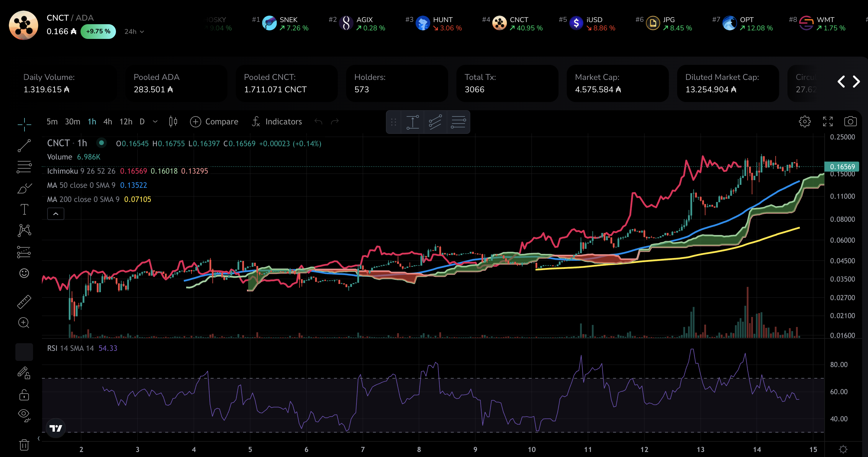Select the 30m timeframe

click(x=73, y=121)
